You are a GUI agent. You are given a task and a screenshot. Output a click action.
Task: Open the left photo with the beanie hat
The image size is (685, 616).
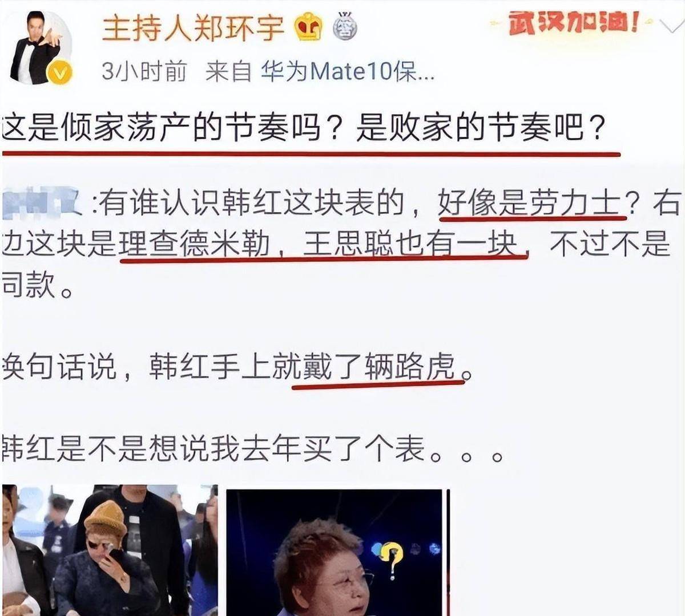click(110, 550)
